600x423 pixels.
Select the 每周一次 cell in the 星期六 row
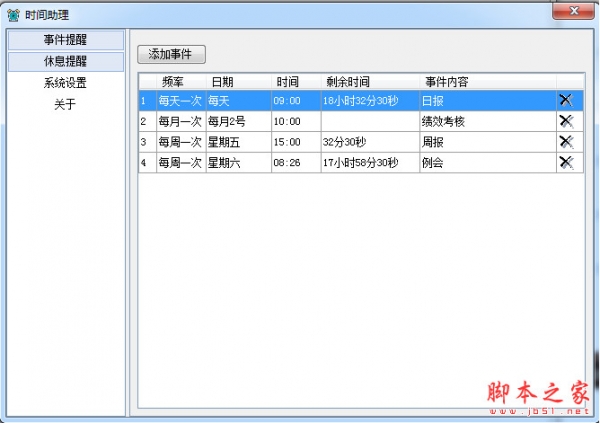181,163
